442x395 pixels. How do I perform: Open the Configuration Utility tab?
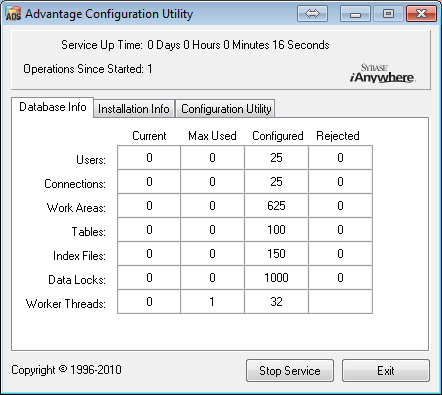pyautogui.click(x=226, y=109)
